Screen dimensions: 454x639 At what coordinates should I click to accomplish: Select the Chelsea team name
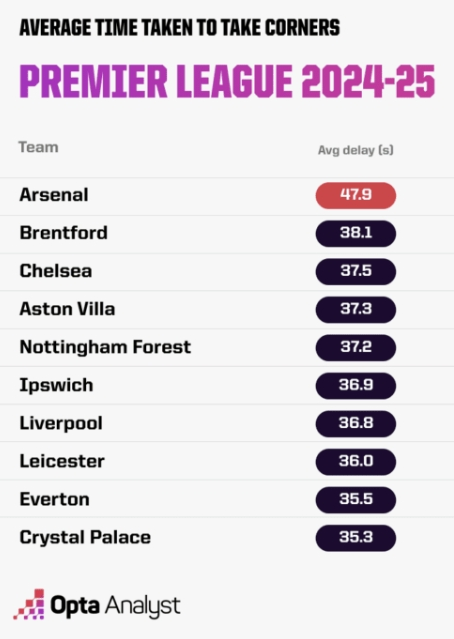tap(56, 271)
